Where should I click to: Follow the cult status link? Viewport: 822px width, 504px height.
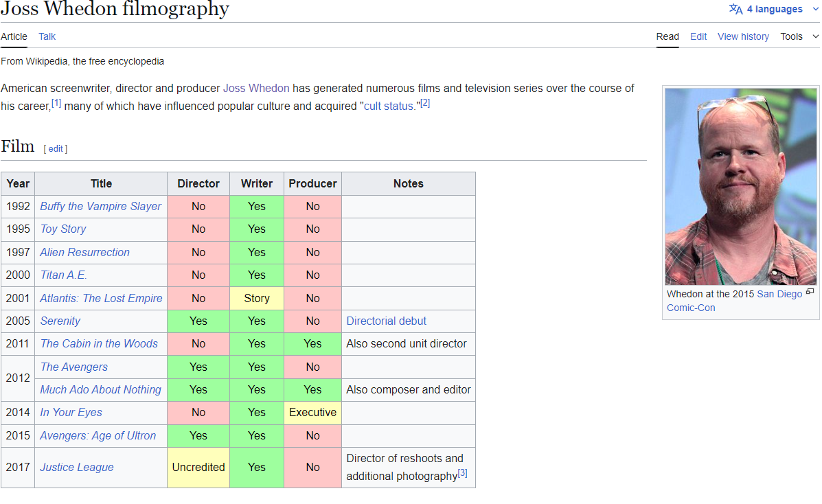click(x=389, y=106)
